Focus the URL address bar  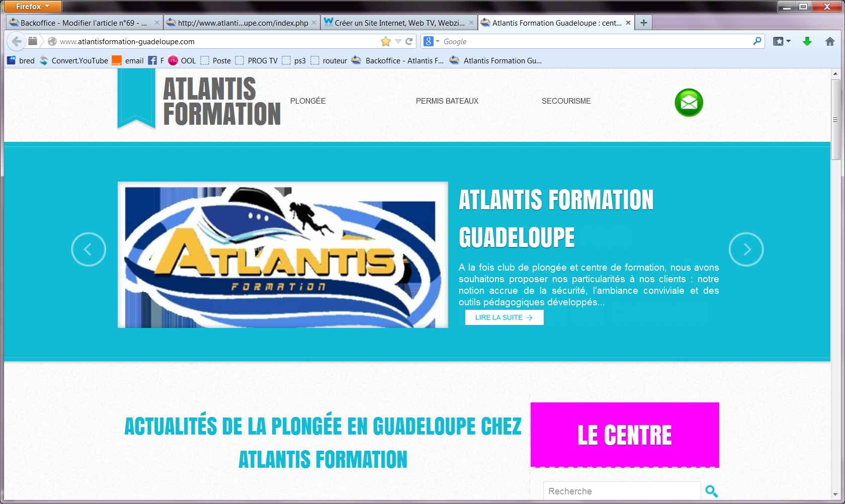219,41
